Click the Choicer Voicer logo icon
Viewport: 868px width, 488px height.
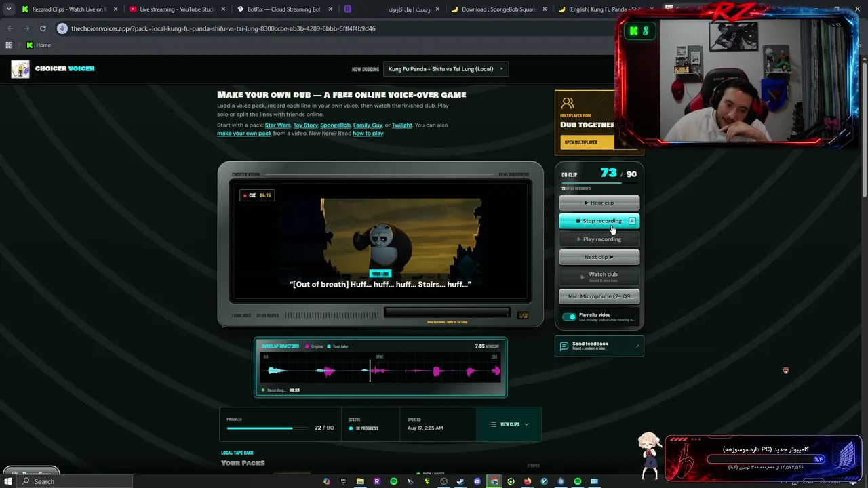(x=20, y=69)
